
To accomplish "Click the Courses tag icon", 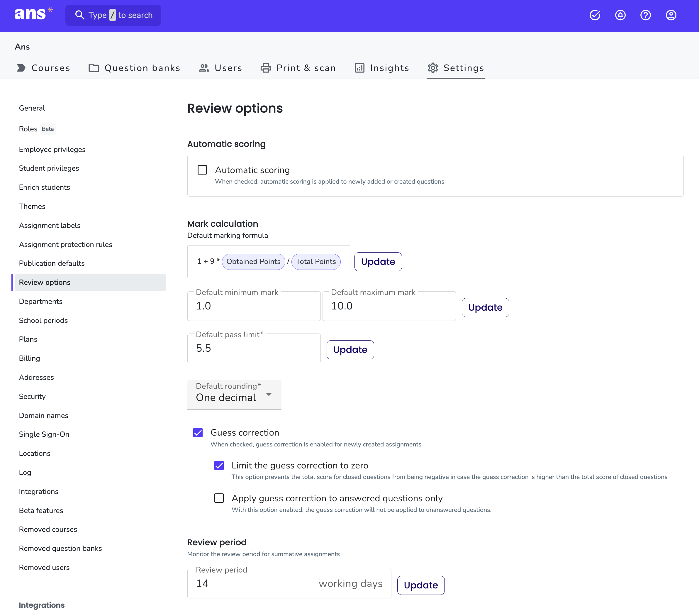I will [x=21, y=68].
